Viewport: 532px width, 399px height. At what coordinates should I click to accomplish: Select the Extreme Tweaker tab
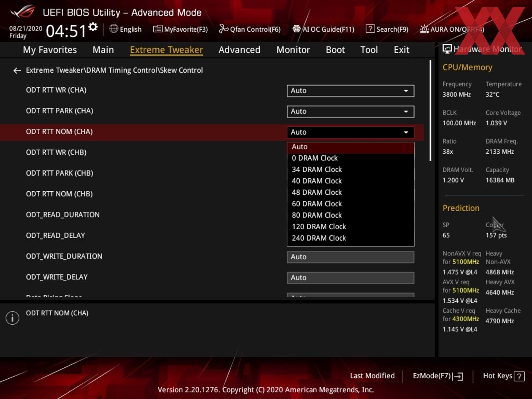tap(166, 50)
